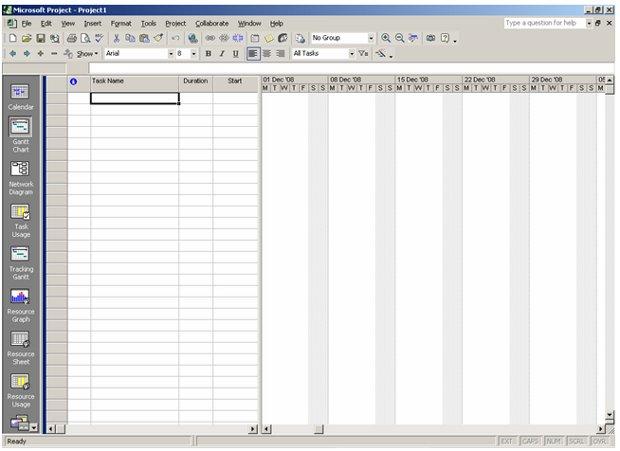Click the Print icon in toolbar

72,38
